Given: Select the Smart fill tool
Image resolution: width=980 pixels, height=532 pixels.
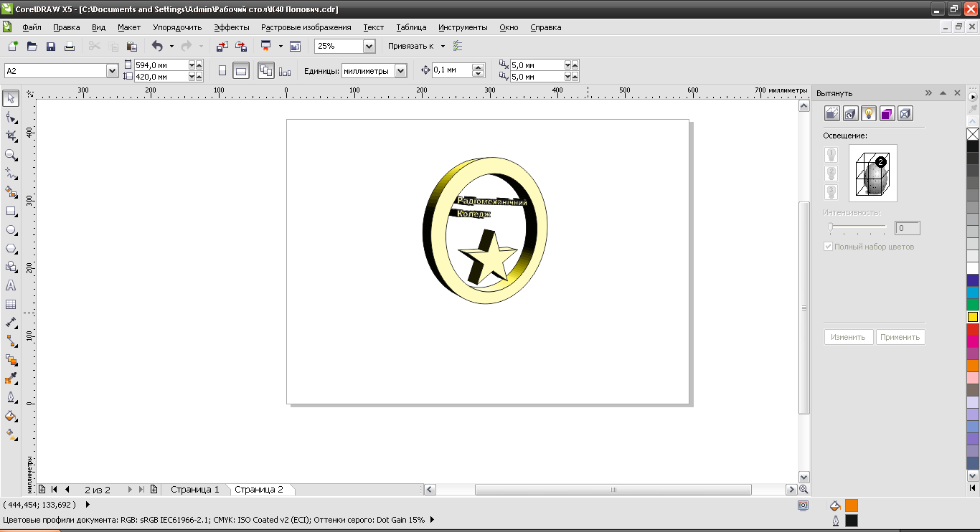Looking at the screenshot, I should [11, 192].
